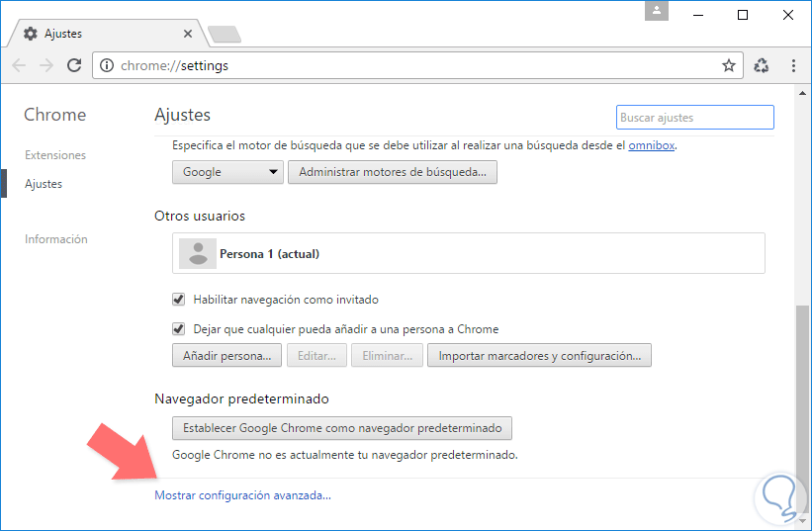Viewport: 812px width, 531px height.
Task: Bookmark this page with the star icon
Action: point(729,65)
